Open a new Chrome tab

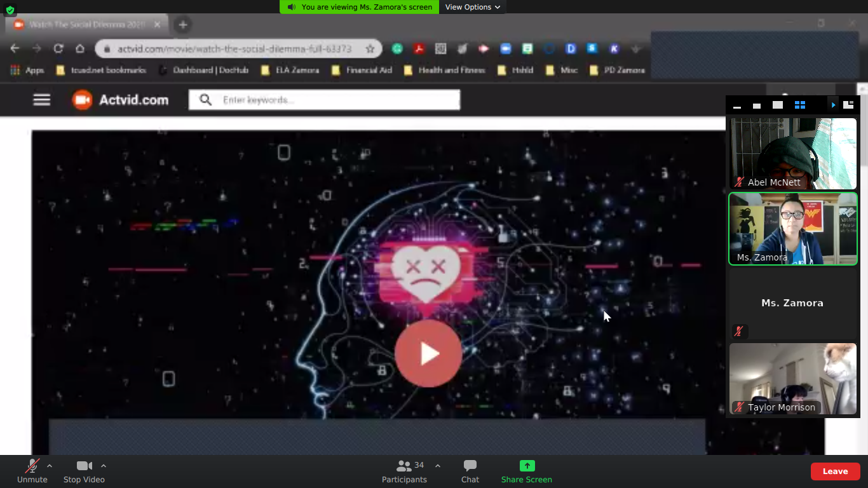tap(183, 25)
